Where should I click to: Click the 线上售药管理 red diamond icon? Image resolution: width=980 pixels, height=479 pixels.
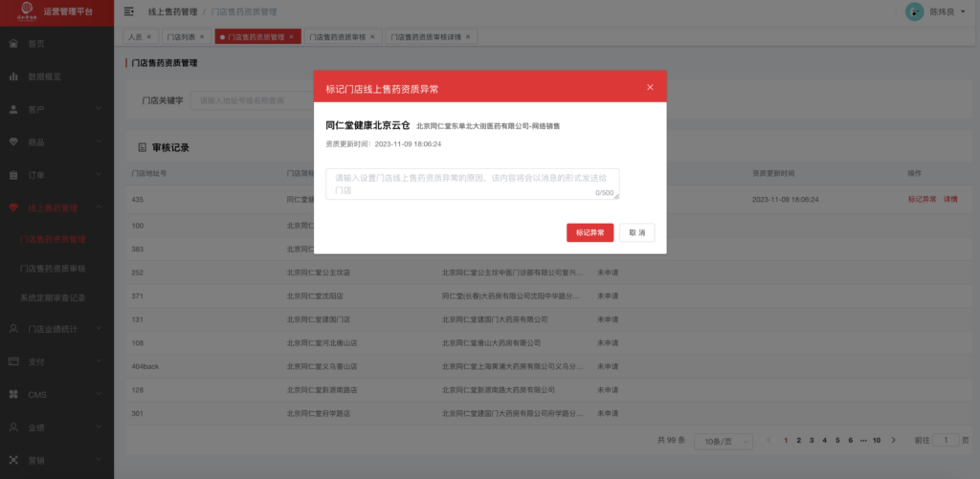tap(13, 207)
